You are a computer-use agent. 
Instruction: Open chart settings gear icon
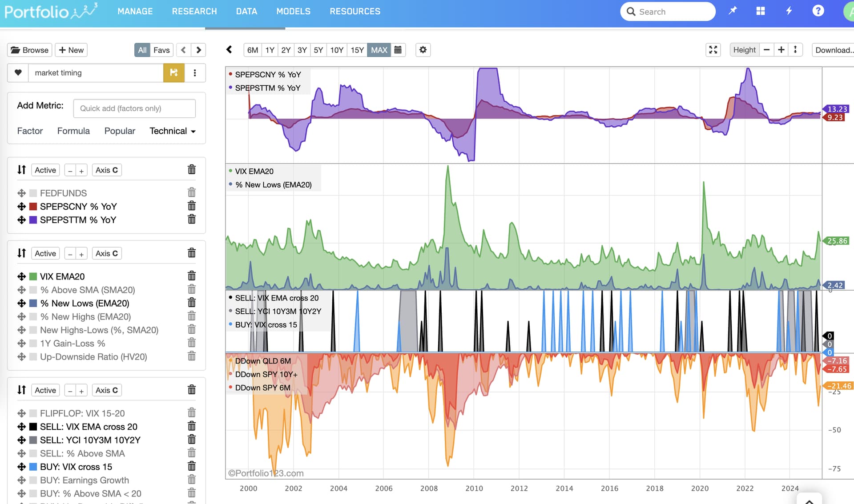(x=423, y=50)
